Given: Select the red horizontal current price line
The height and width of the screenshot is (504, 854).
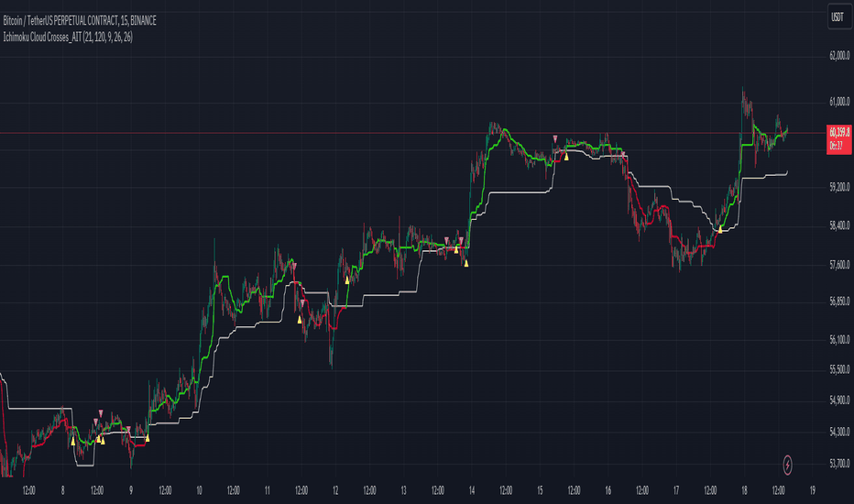Looking at the screenshot, I should click(413, 133).
